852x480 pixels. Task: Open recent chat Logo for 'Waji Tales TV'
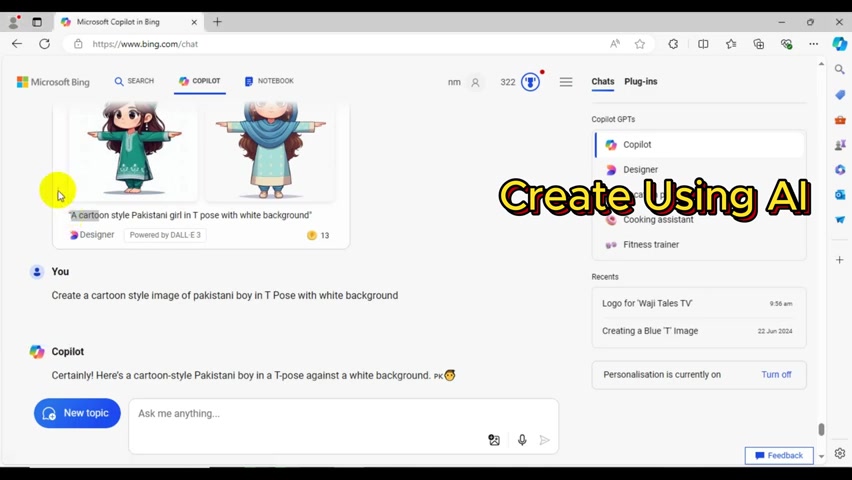click(x=699, y=303)
